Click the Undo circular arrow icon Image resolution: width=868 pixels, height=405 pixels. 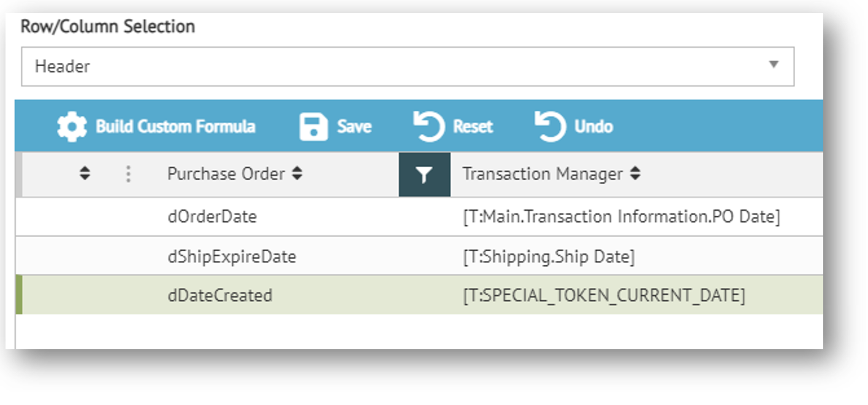point(550,127)
